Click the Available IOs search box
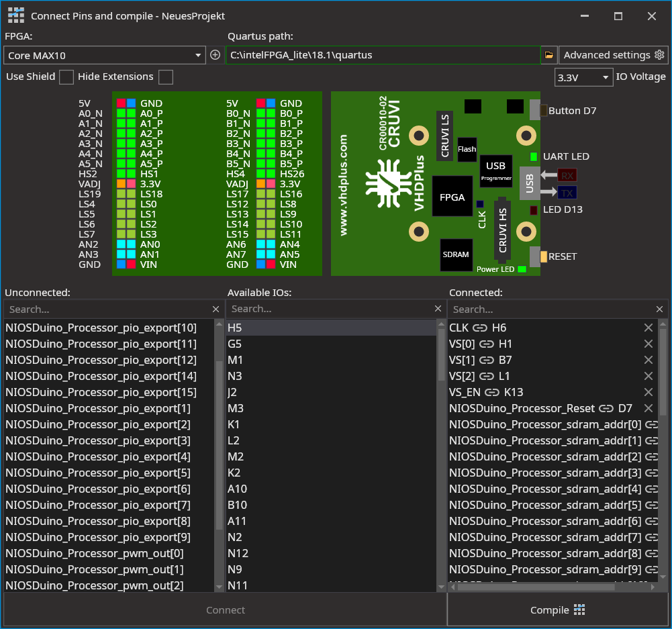Image resolution: width=672 pixels, height=629 pixels. (x=329, y=309)
